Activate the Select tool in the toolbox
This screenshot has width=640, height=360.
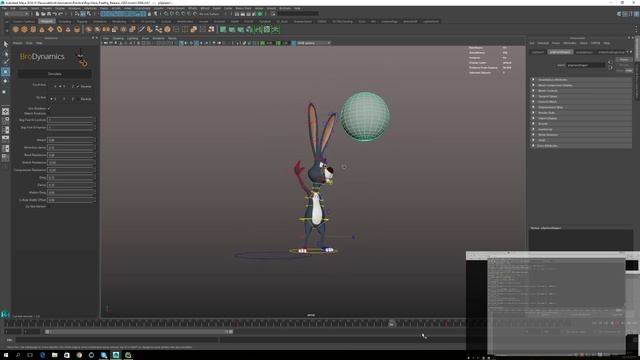click(5, 44)
